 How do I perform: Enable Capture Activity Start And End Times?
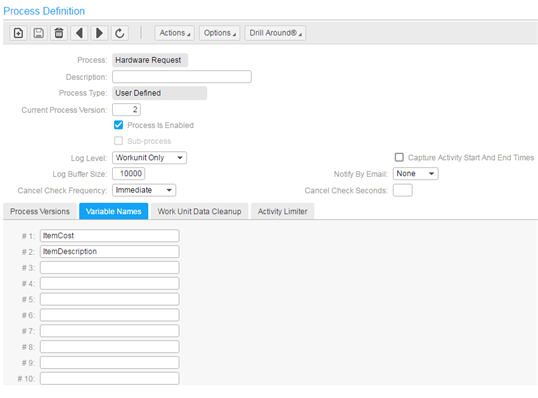click(x=399, y=157)
